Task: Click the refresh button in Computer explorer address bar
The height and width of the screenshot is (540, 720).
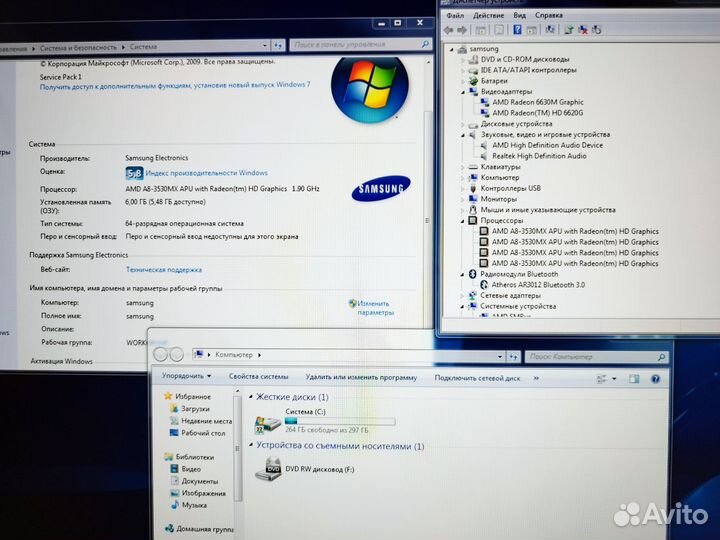Action: coord(513,356)
